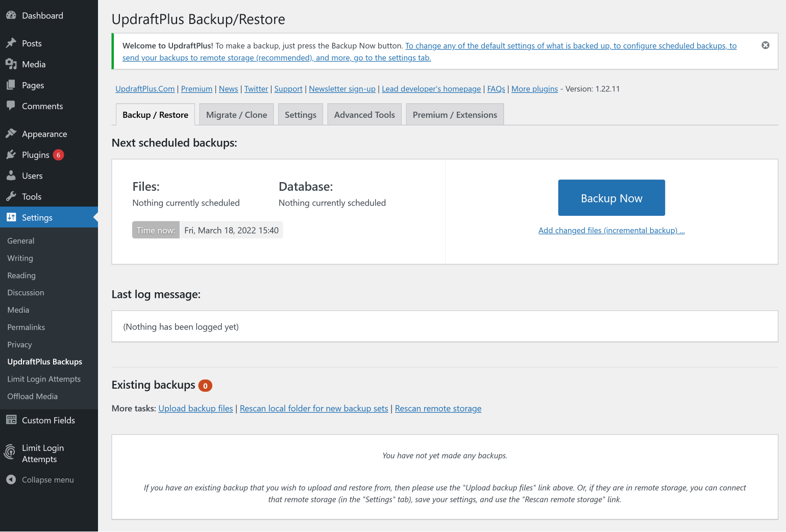Open the Premium link in header links

click(x=196, y=89)
